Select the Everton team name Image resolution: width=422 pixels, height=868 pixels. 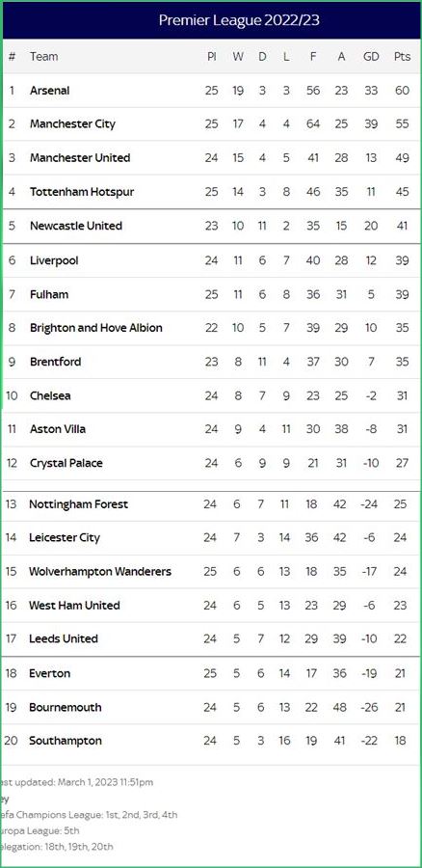click(50, 674)
